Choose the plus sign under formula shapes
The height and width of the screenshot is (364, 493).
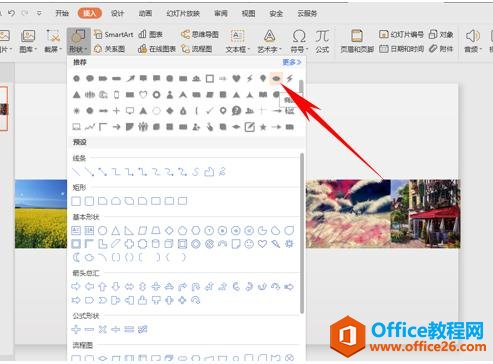(76, 329)
